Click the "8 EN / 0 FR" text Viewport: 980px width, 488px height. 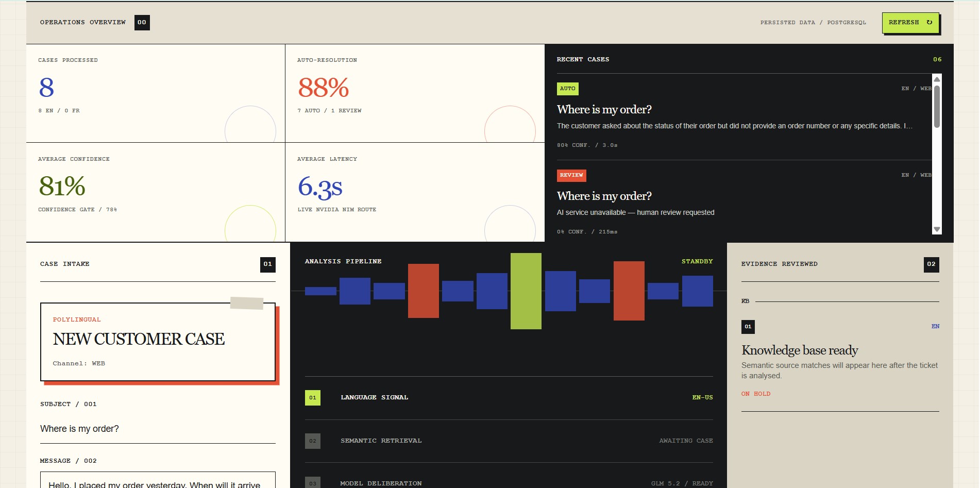pos(59,111)
